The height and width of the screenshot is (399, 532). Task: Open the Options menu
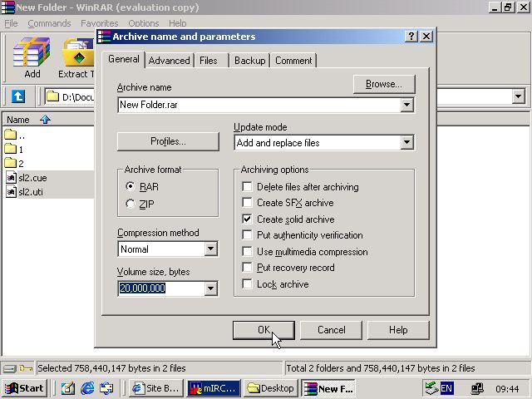pos(144,23)
